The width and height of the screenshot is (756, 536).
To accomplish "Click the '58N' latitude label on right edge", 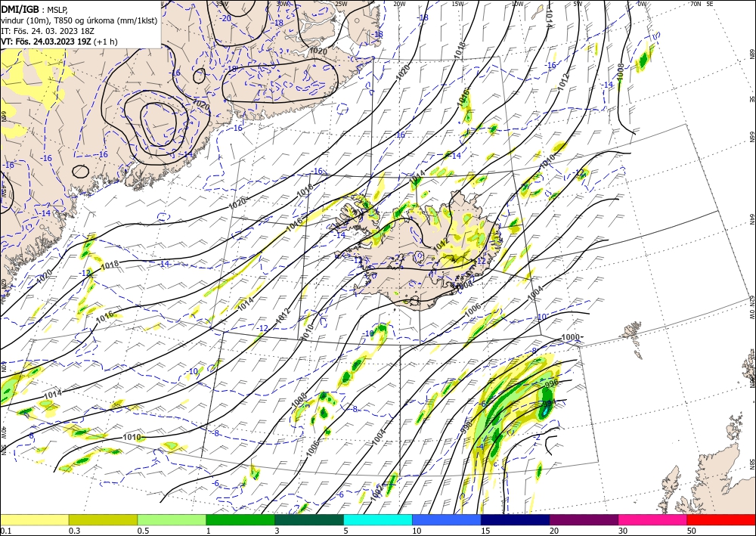I will [x=751, y=463].
